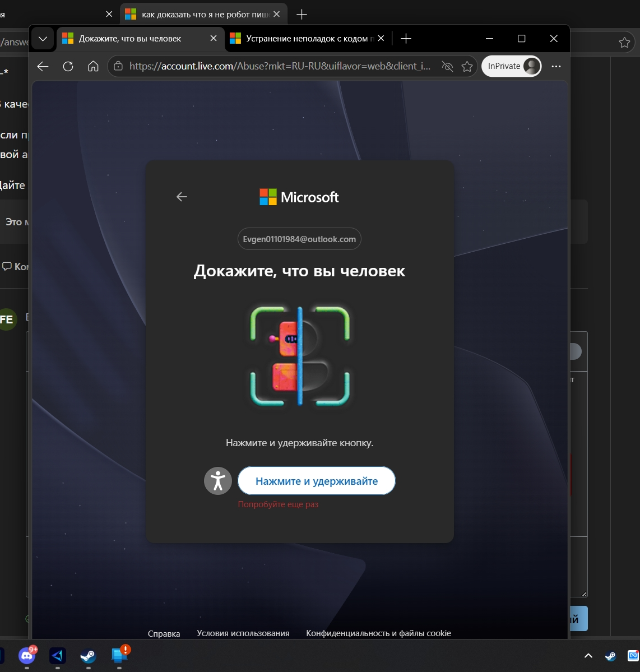
Task: Open 'Конфиденциальность и файлы cookie' link
Action: coord(378,633)
